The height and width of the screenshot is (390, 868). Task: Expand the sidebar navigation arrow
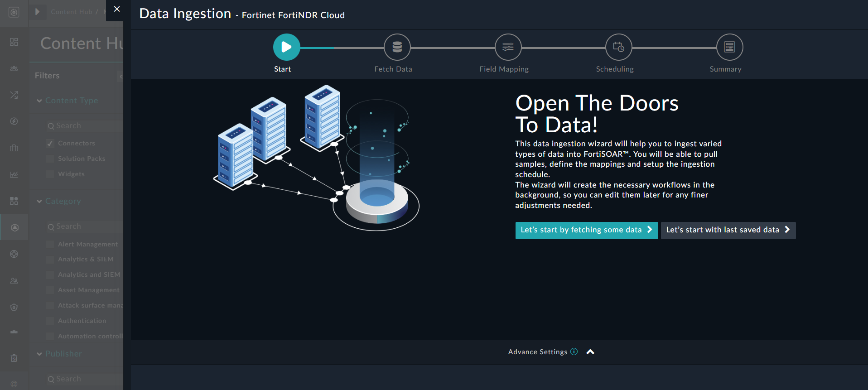tap(38, 12)
